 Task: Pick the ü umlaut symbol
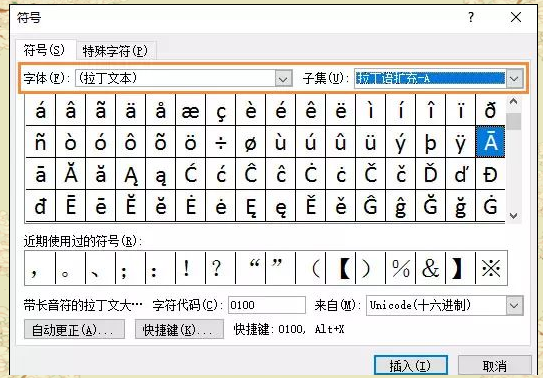point(371,142)
